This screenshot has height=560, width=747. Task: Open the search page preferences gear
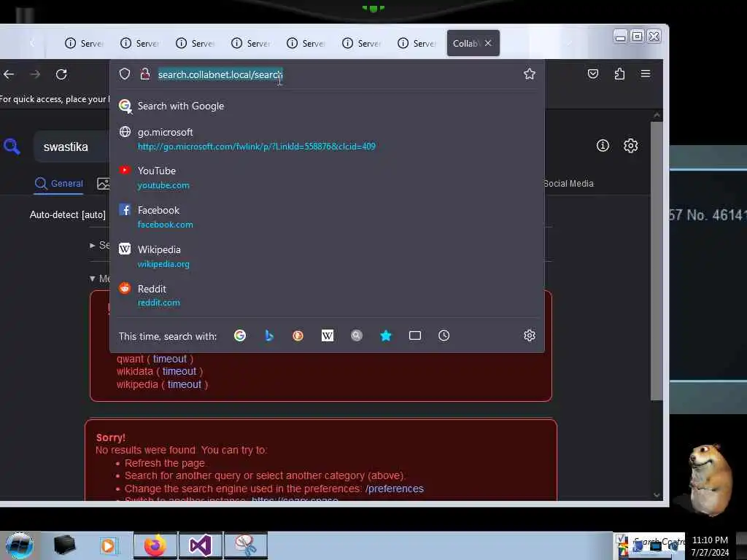click(631, 145)
